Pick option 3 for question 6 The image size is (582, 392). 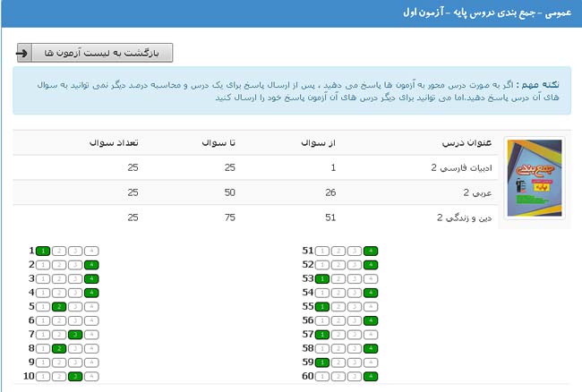click(74, 320)
